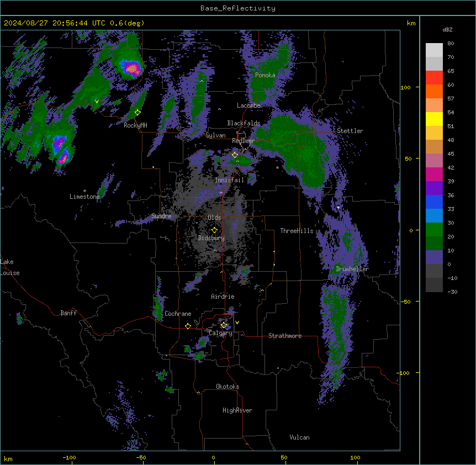This screenshot has width=476, height=465.
Task: Click the Drumheller label
Action: [352, 269]
